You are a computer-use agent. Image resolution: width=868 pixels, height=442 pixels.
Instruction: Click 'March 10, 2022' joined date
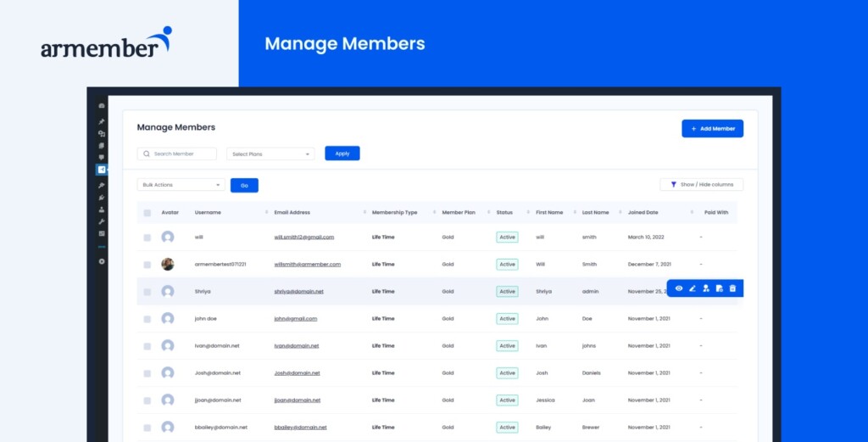(x=646, y=237)
